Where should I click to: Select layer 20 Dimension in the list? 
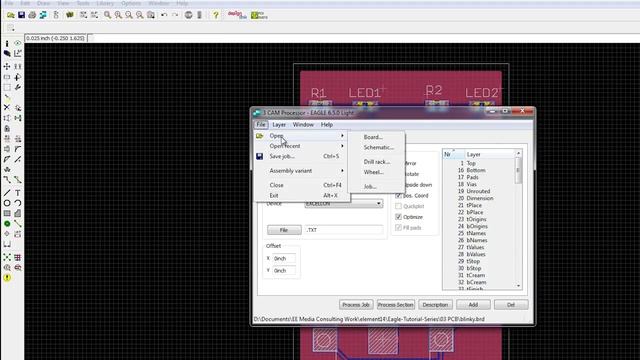point(479,198)
